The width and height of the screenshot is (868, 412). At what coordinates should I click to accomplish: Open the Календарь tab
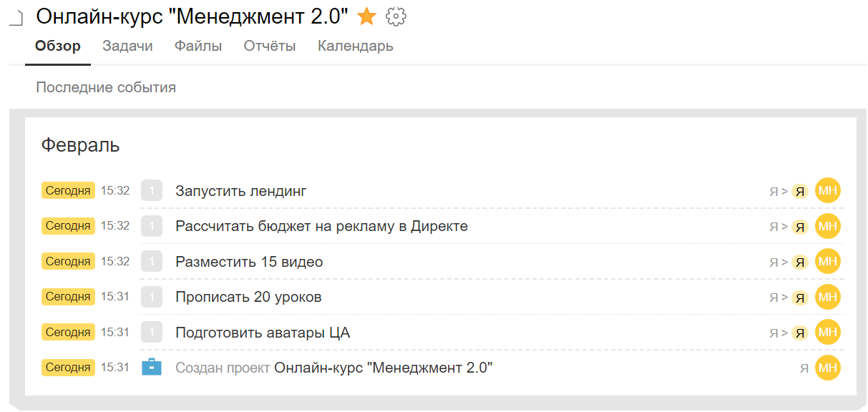tap(356, 46)
